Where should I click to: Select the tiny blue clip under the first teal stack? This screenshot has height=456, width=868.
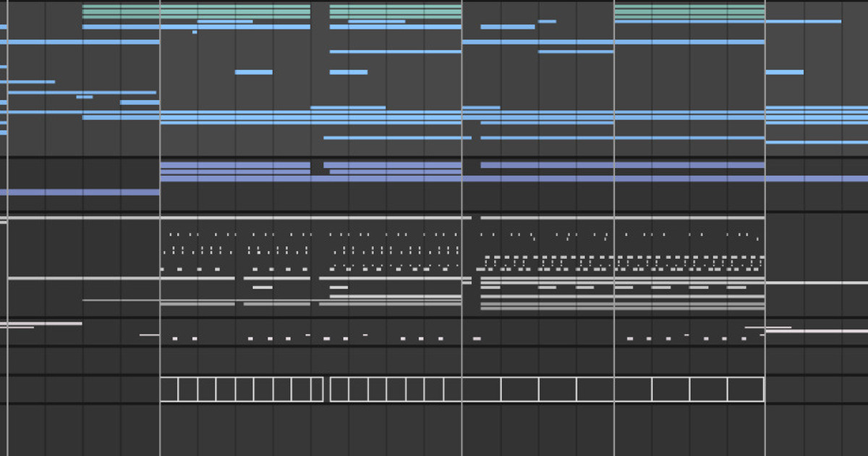pos(195,33)
